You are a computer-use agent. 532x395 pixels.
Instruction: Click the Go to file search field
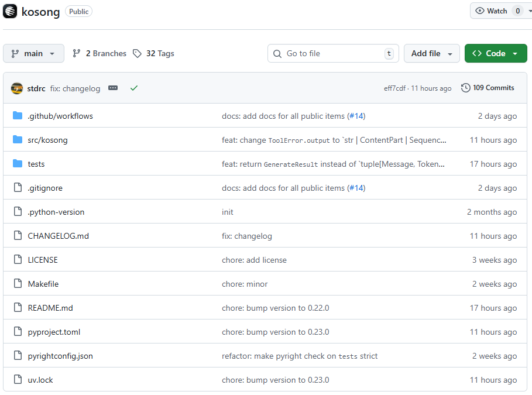point(333,53)
